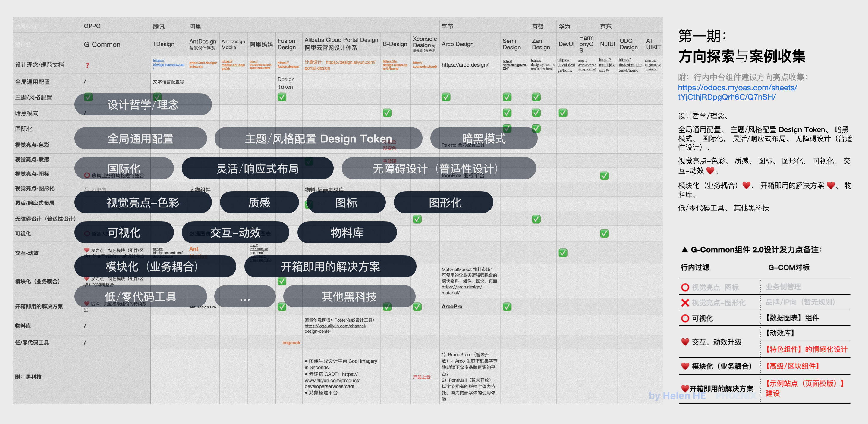Click B-Design's green check in 暗黑模式 row
Viewport: 868px width, 424px height.
click(387, 113)
